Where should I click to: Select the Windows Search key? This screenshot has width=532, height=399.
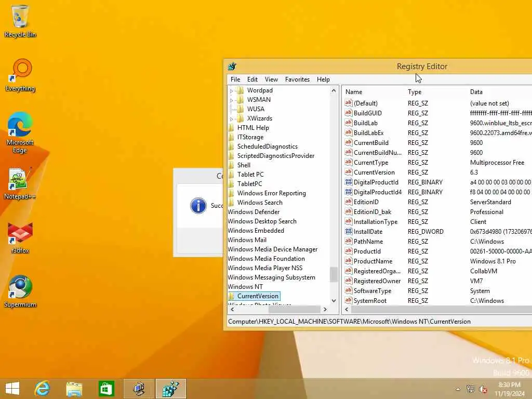(260, 203)
